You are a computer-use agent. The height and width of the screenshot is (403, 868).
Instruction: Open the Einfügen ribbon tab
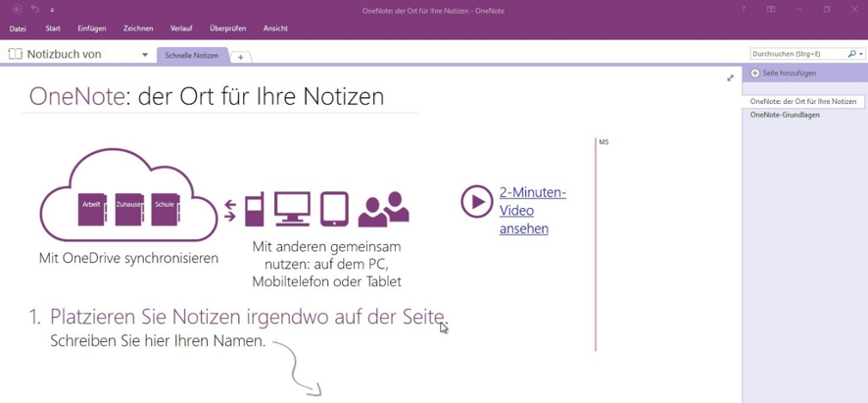[92, 28]
